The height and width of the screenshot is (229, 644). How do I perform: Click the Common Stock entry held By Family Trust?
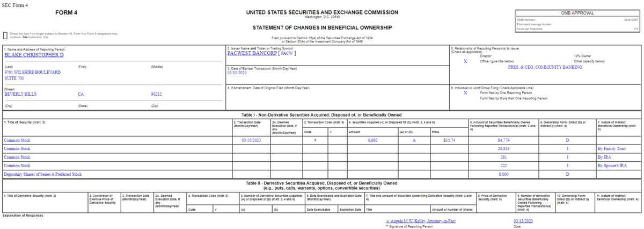[17, 148]
